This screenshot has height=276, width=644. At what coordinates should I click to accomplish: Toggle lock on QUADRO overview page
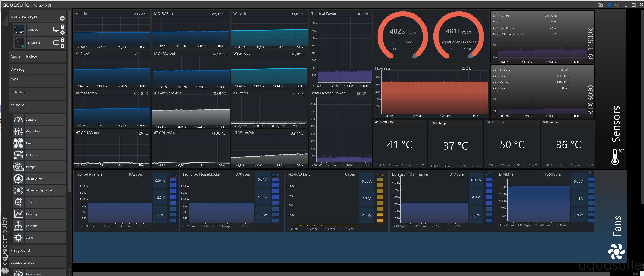pos(62,40)
